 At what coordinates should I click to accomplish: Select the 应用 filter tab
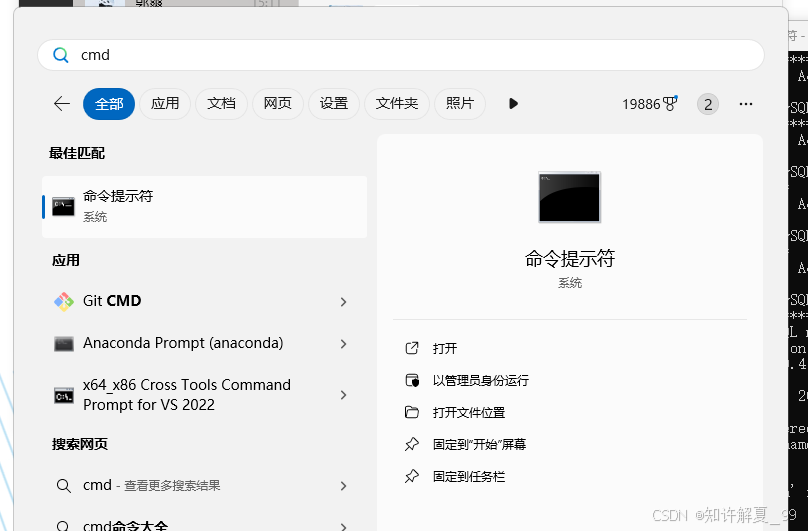[x=165, y=104]
